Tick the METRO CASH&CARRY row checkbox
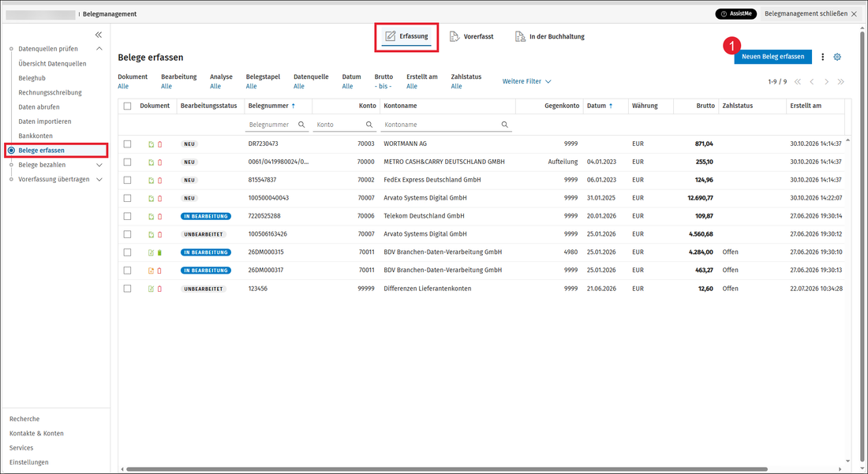This screenshot has height=474, width=868. pyautogui.click(x=127, y=162)
